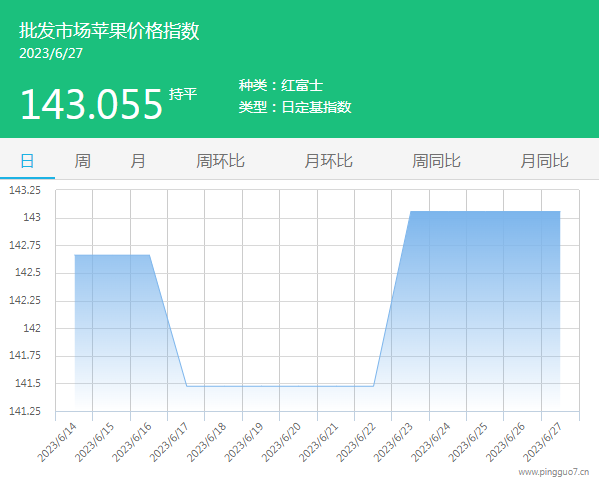The image size is (599, 482).
Task: Click the 143.25 y-axis label
Action: click(25, 190)
